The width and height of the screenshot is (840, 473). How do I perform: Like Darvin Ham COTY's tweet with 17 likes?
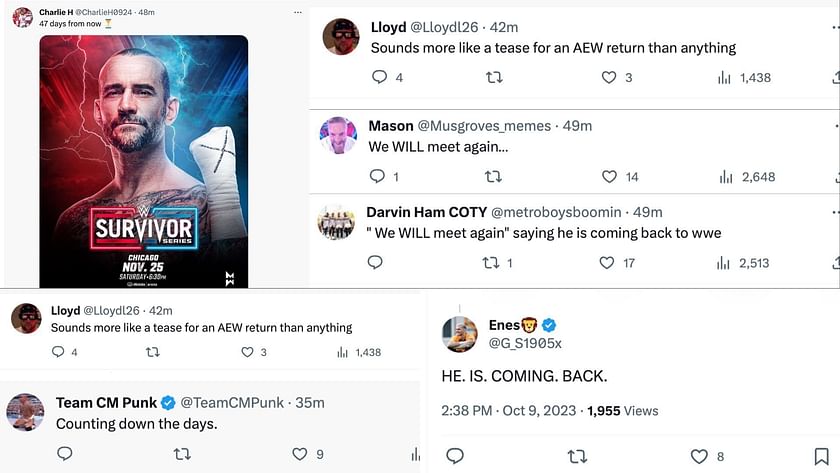606,262
